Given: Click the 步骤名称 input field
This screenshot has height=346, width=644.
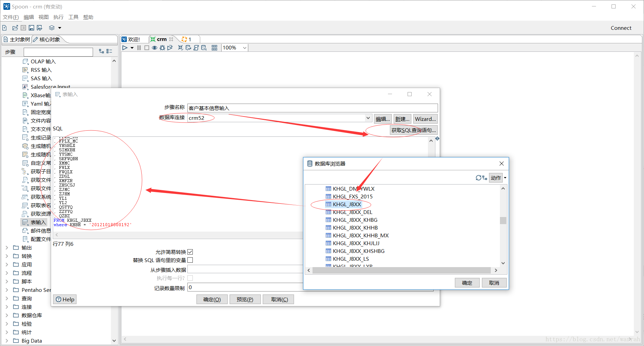Looking at the screenshot, I should tap(313, 108).
